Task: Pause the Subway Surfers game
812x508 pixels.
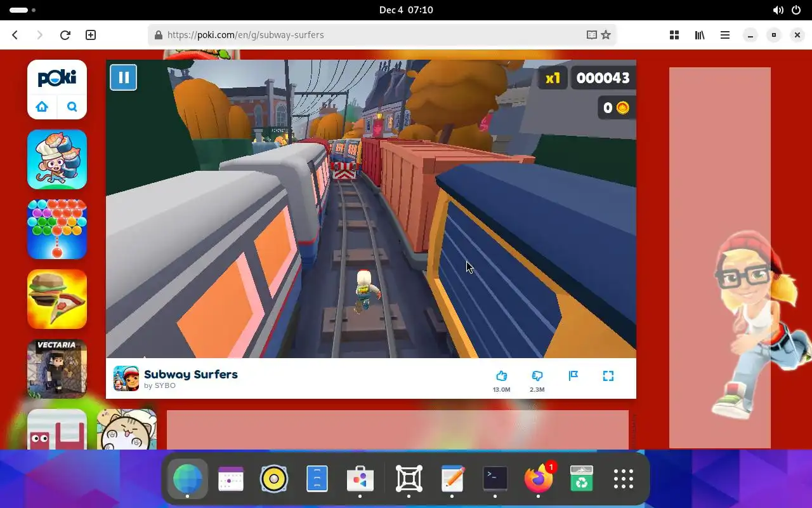Action: [124, 77]
